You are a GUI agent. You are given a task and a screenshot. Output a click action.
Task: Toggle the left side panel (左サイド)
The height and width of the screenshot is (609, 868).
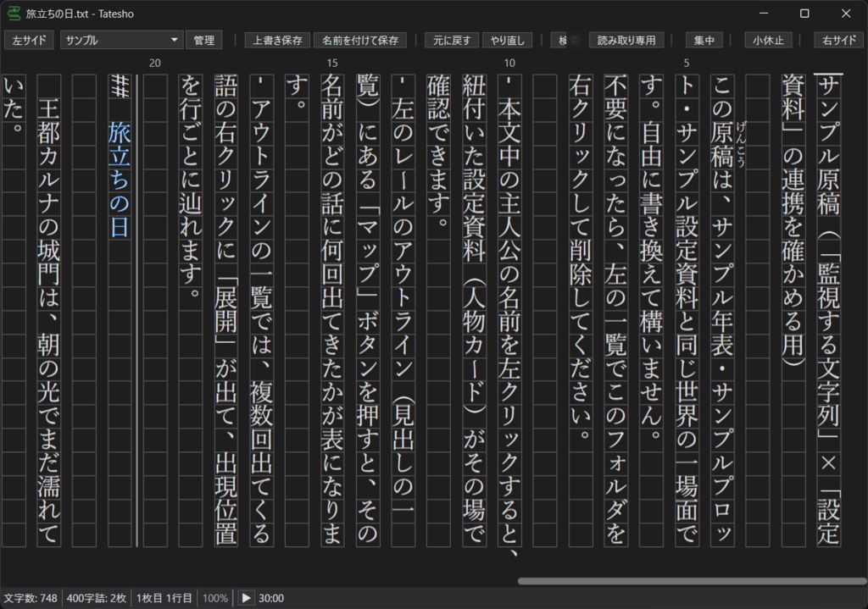[30, 41]
